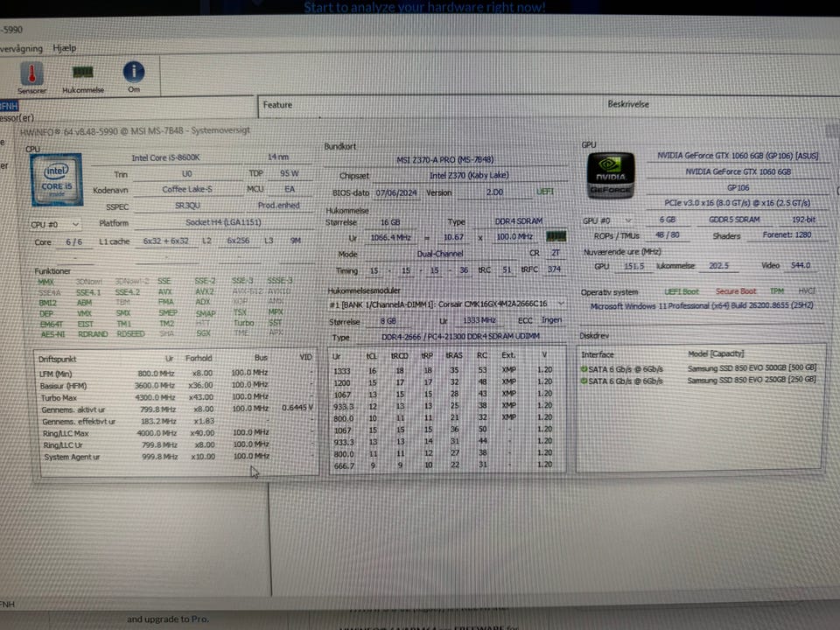The height and width of the screenshot is (630, 840).
Task: Open the Overvågning menu
Action: [21, 48]
